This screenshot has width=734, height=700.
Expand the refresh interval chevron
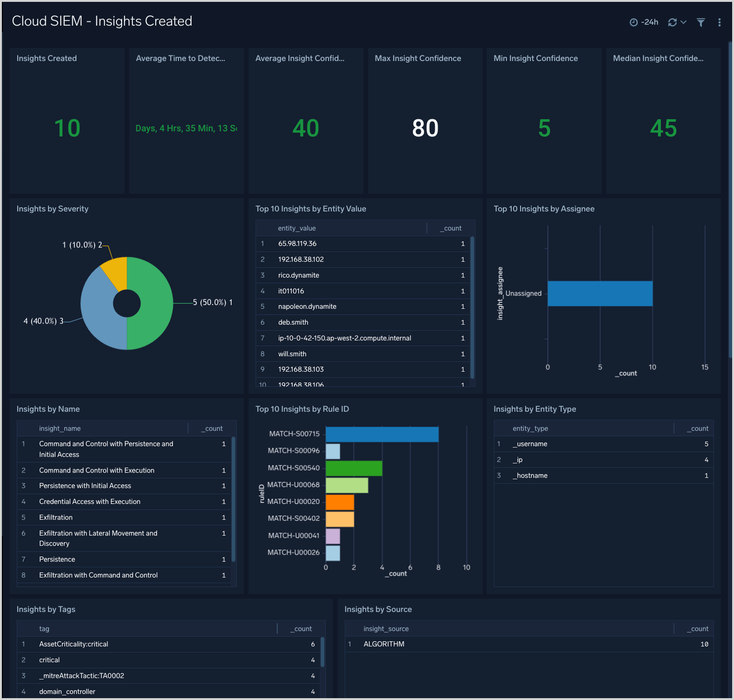point(684,22)
